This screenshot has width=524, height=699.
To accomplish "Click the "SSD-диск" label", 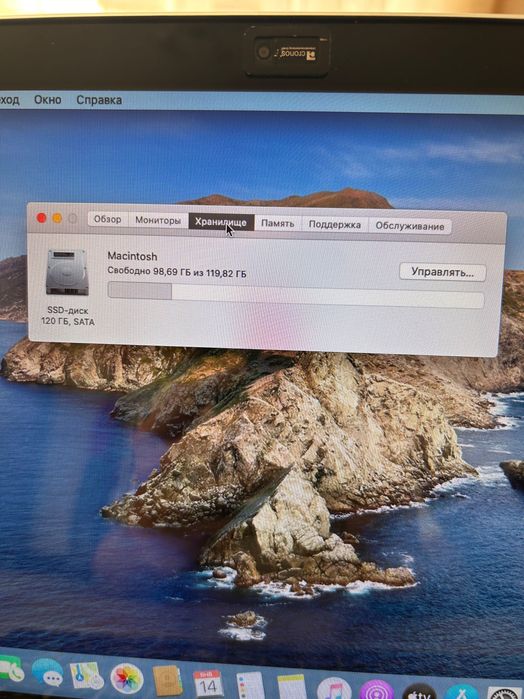I will click(x=68, y=310).
